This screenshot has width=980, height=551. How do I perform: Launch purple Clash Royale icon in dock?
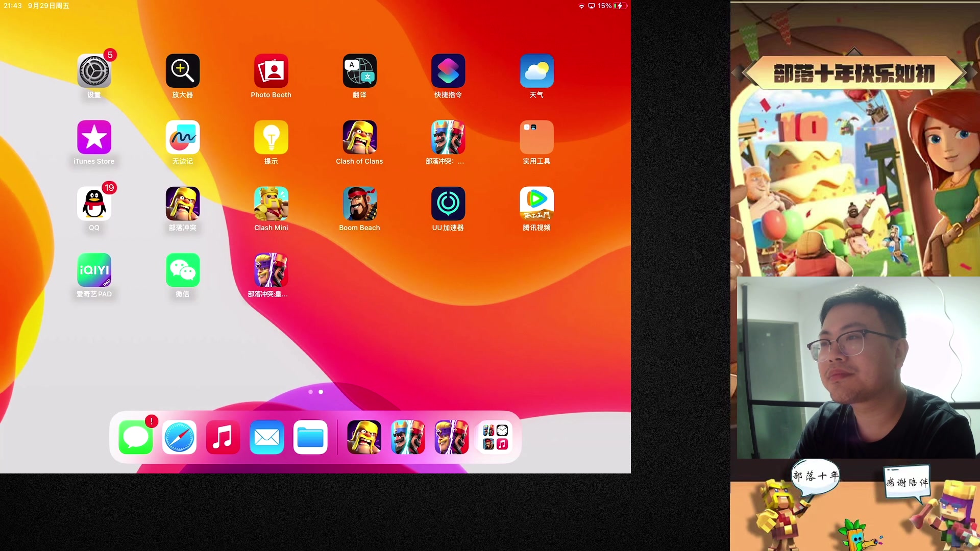point(452,437)
